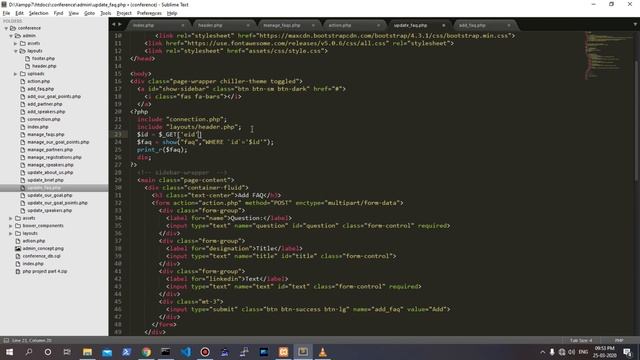Image resolution: width=640 pixels, height=360 pixels.
Task: Close the add_faq.php tab
Action: [509, 25]
